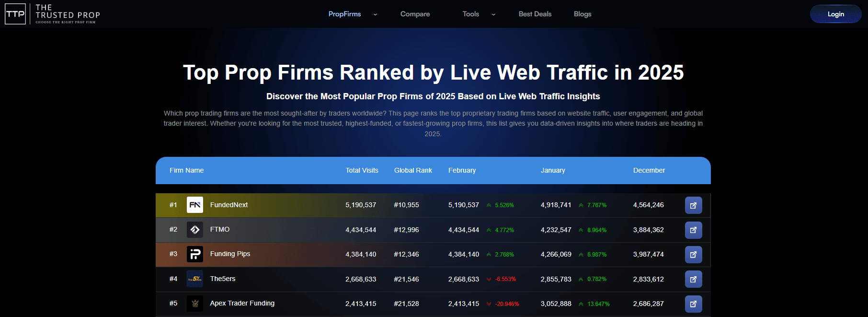Screen dimensions: 868x317
Task: Click The5ers February down-arrow indicator
Action: (489, 279)
